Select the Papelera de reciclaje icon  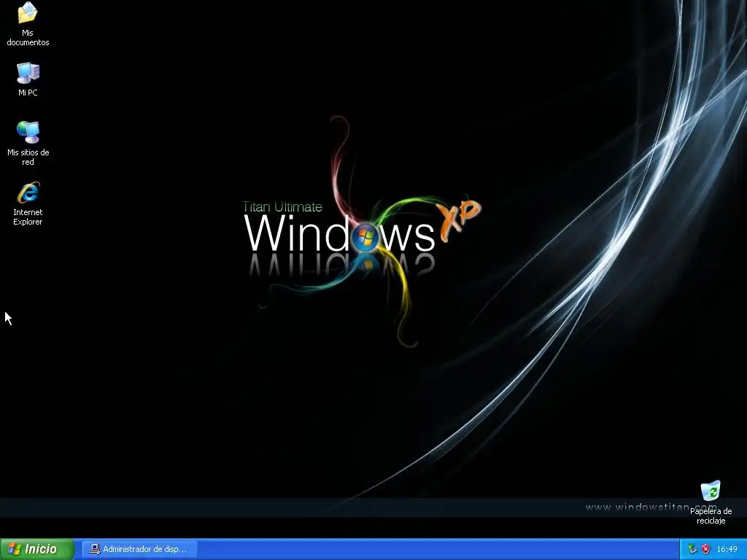click(x=711, y=502)
